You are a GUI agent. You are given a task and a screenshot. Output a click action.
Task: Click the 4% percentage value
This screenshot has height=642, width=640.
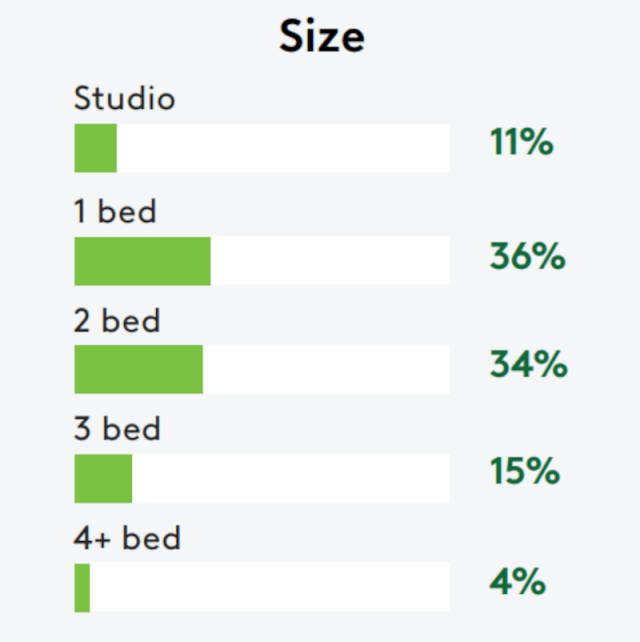[517, 581]
